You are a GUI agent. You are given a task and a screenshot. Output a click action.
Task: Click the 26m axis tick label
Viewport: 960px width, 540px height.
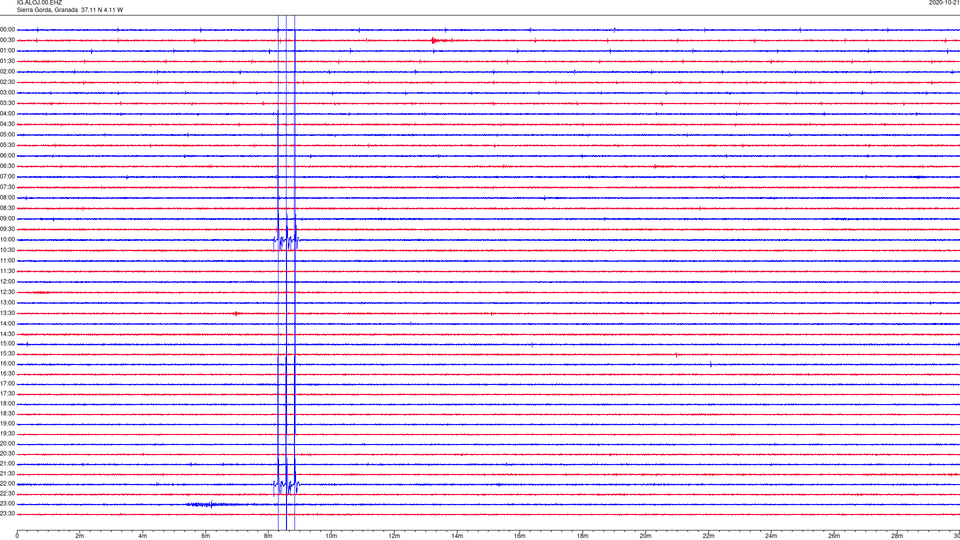tap(834, 536)
